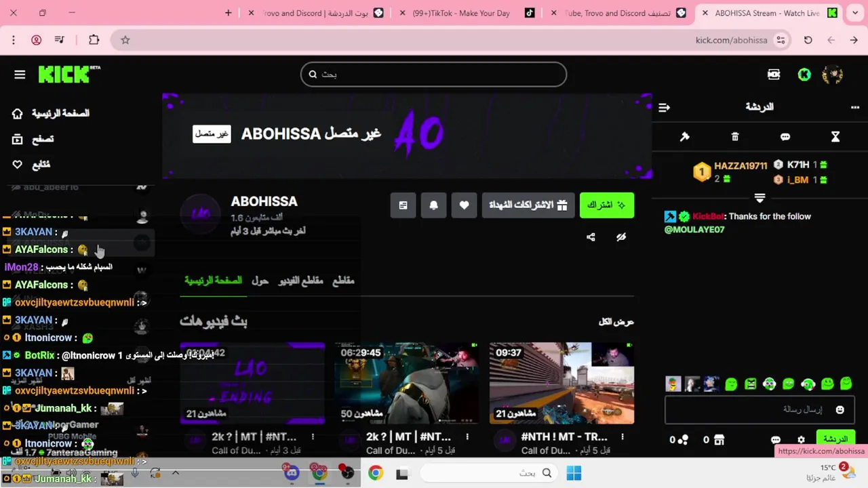
Task: Click the heart follow button
Action: click(464, 205)
